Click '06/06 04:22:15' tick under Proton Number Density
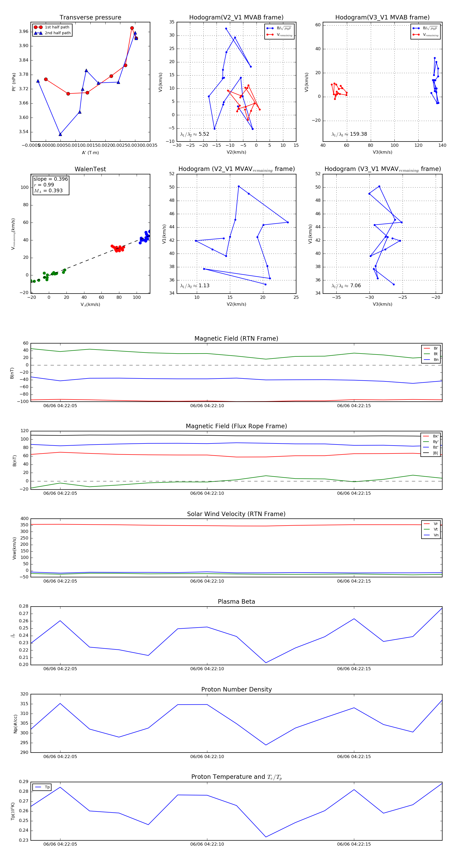Screen dimensions: 473x868 tap(354, 756)
